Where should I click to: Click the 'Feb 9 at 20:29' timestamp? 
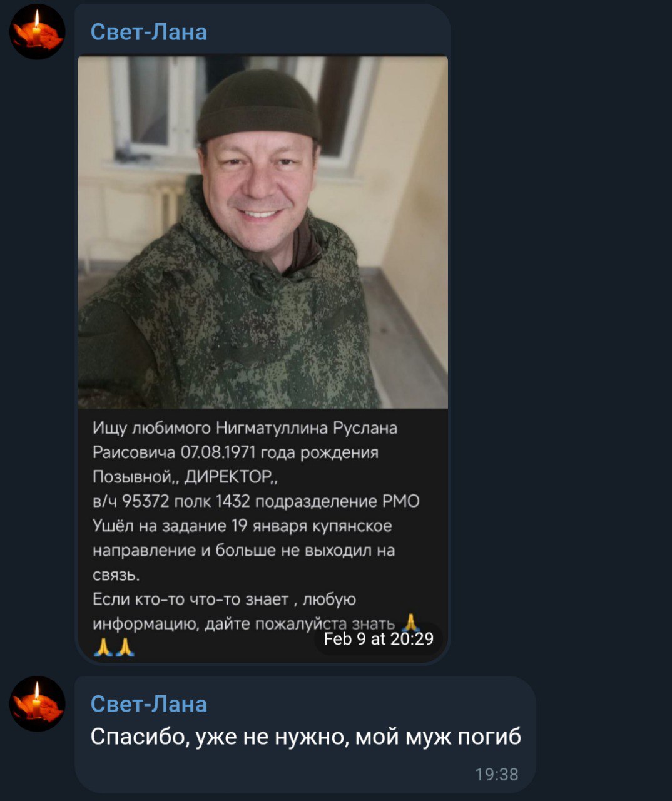click(379, 638)
